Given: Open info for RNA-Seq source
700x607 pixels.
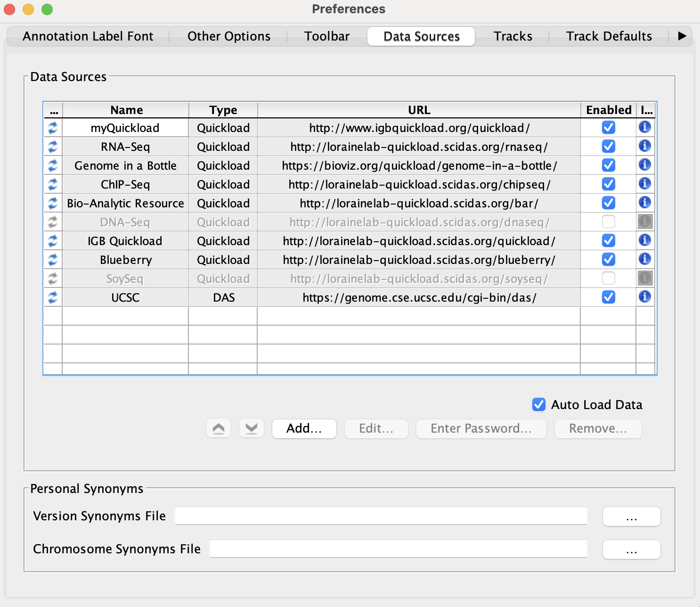Looking at the screenshot, I should 645,146.
